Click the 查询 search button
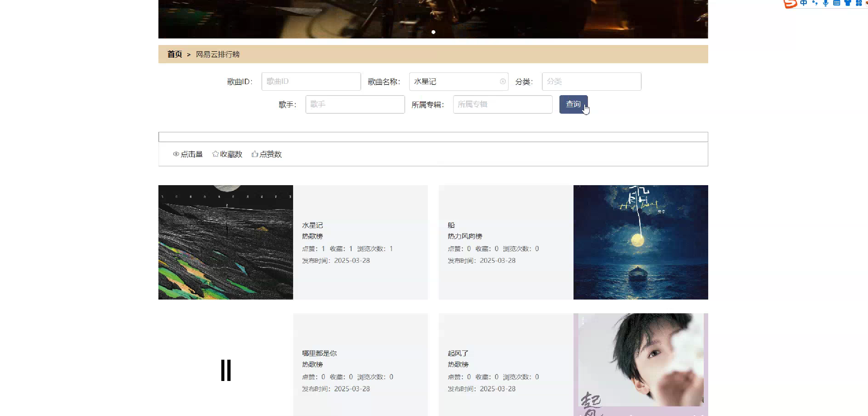The height and width of the screenshot is (416, 868). coord(573,104)
